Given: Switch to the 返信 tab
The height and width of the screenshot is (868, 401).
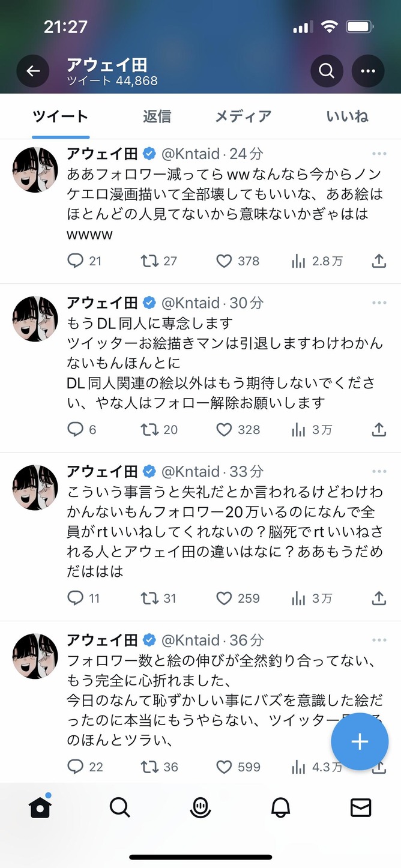Looking at the screenshot, I should pos(157,116).
